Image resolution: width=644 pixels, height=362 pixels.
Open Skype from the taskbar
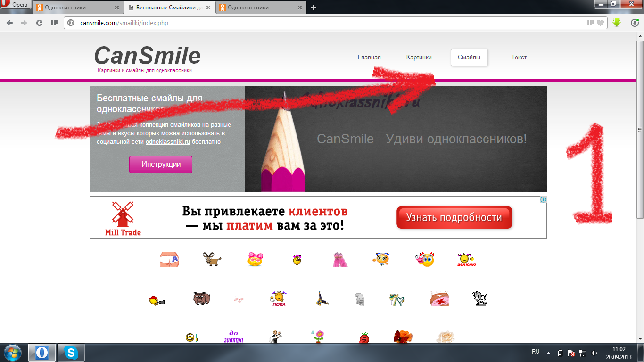coord(71,353)
